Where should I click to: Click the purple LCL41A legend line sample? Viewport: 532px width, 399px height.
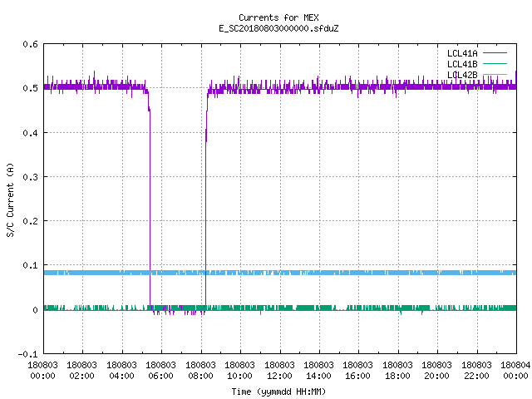pos(495,53)
